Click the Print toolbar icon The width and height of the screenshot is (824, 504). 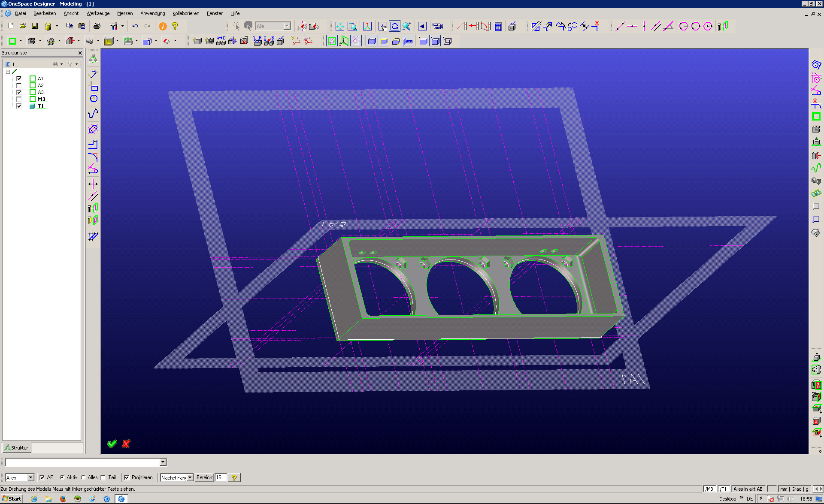97,26
